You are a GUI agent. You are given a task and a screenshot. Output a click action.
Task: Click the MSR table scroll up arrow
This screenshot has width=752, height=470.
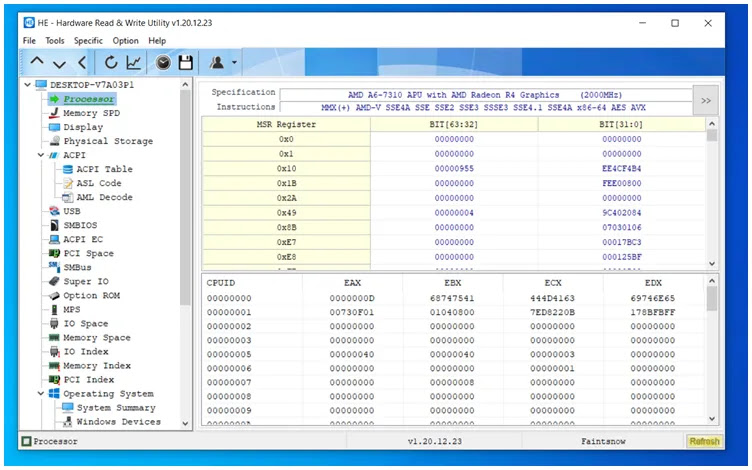point(712,124)
